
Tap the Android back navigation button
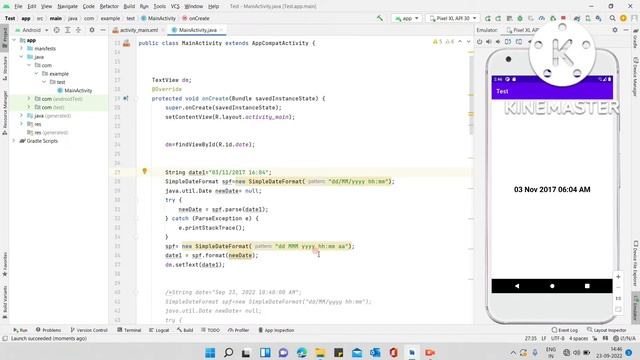517,286
